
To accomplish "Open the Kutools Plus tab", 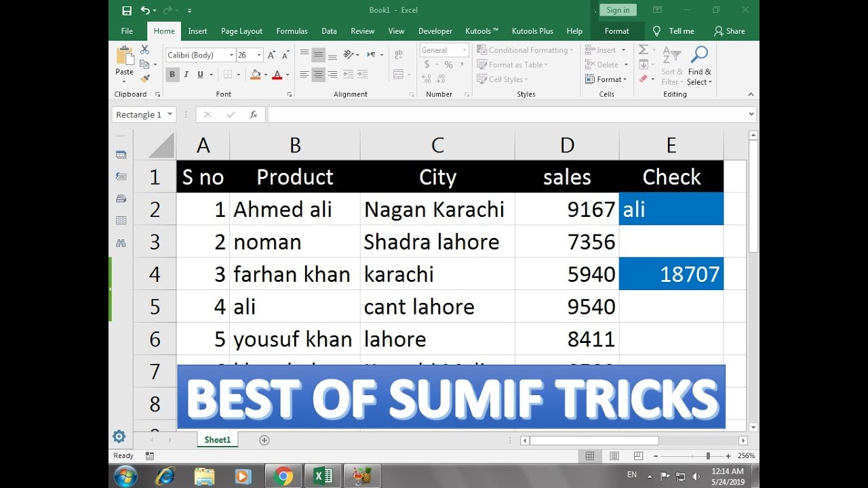I will (x=532, y=31).
